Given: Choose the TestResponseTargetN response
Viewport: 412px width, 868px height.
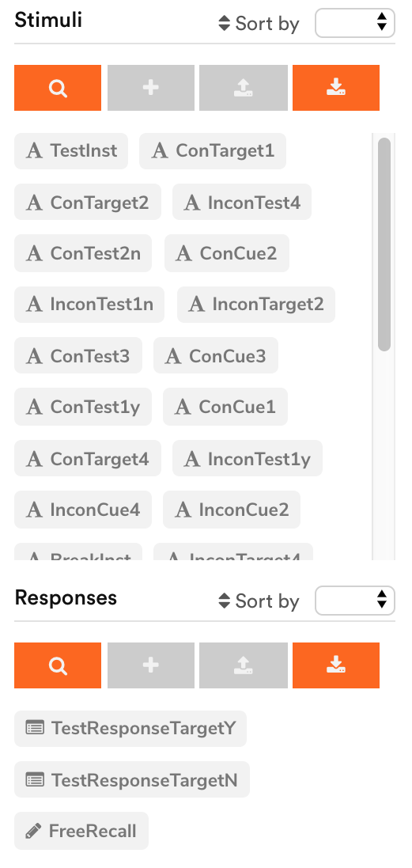Looking at the screenshot, I should pos(132,779).
